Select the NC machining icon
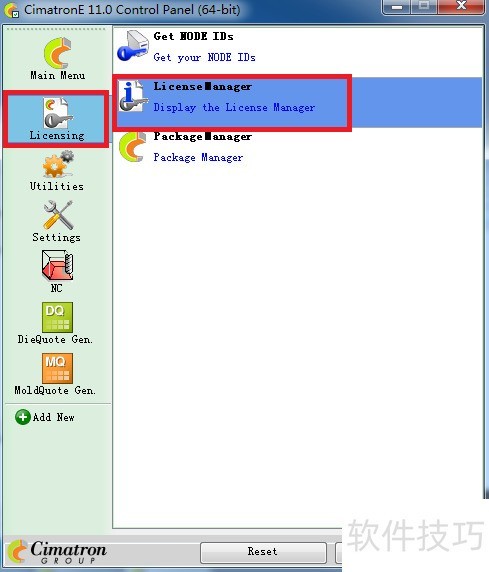 click(x=57, y=266)
